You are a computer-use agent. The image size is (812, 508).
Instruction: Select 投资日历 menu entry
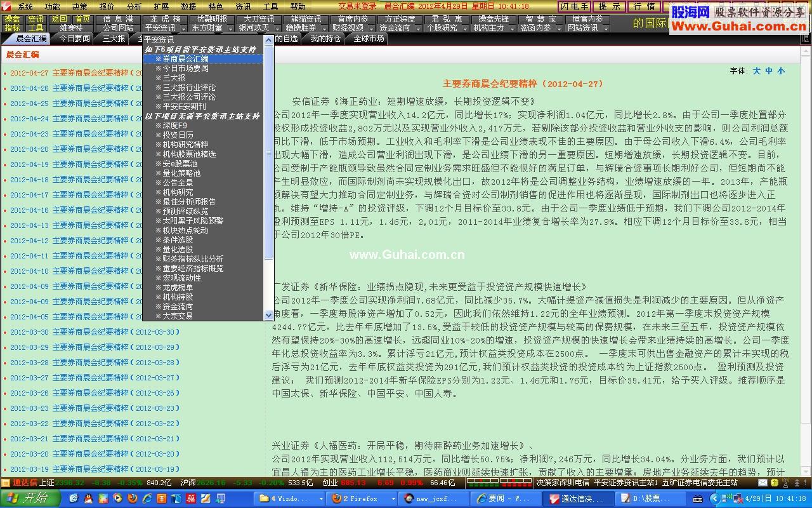[x=202, y=135]
